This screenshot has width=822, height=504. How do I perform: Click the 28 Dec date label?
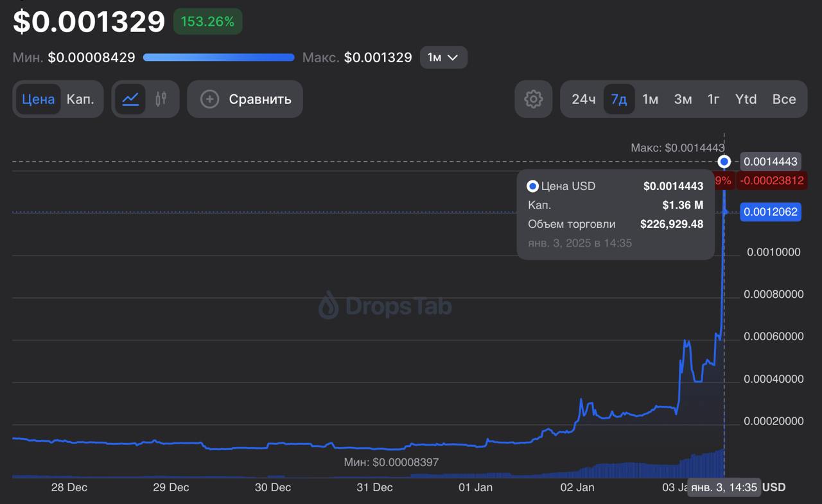click(69, 487)
